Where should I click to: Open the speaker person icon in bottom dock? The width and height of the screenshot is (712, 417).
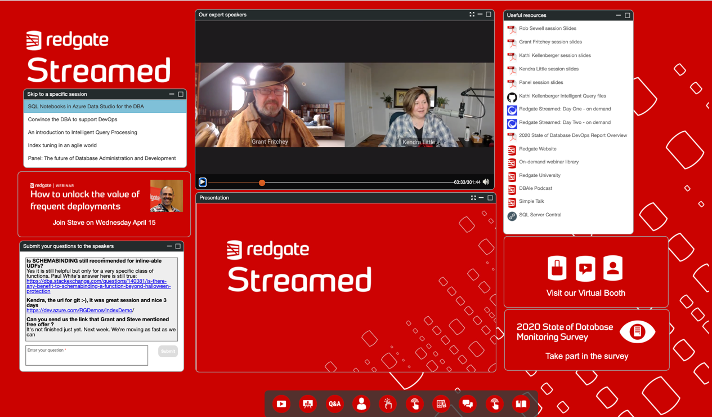[361, 403]
